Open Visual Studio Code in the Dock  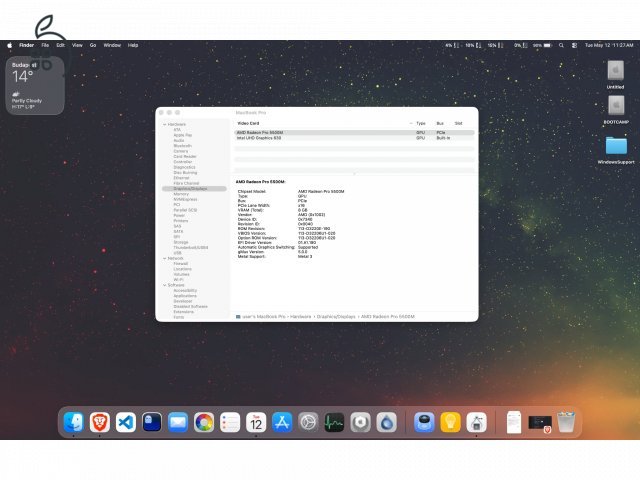point(126,422)
